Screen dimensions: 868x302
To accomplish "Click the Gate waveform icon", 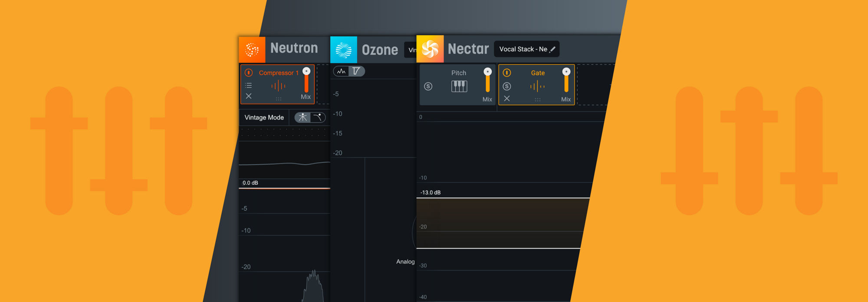I will (x=537, y=86).
